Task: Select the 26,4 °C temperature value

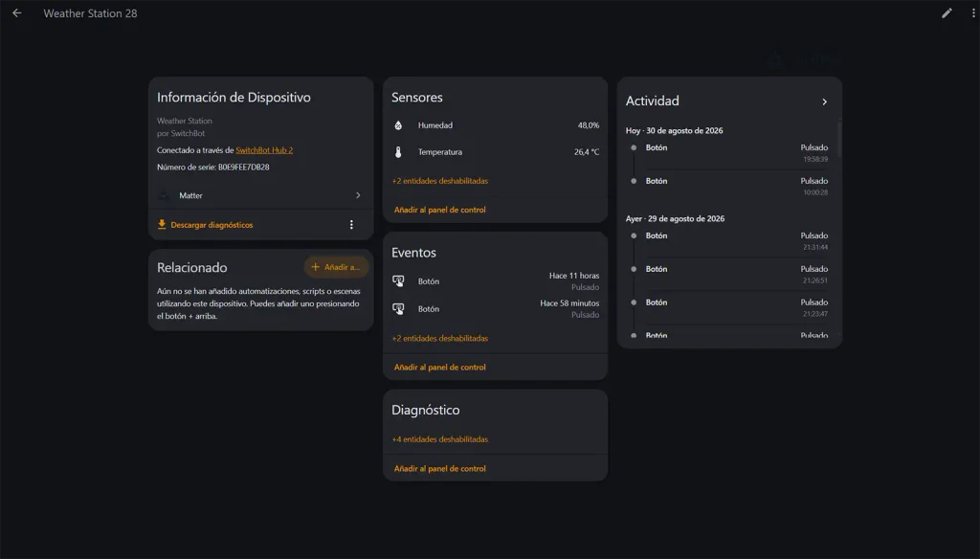Action: (587, 152)
